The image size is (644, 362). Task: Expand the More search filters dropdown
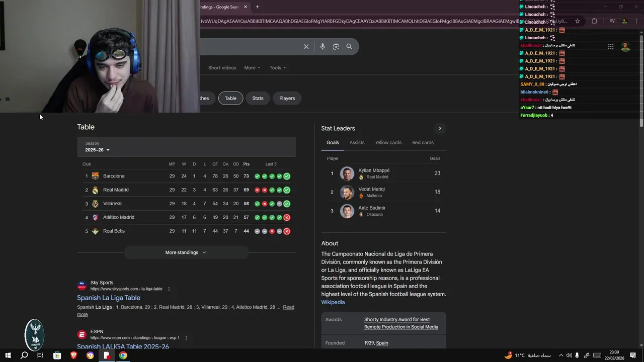[252, 68]
